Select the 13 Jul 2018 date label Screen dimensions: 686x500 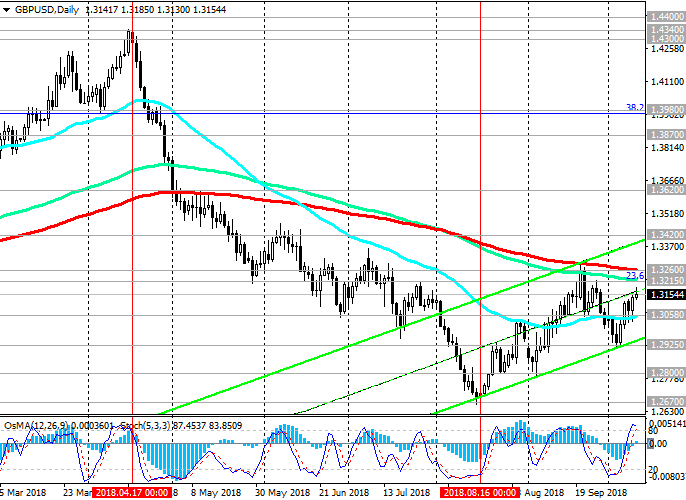pos(407,493)
